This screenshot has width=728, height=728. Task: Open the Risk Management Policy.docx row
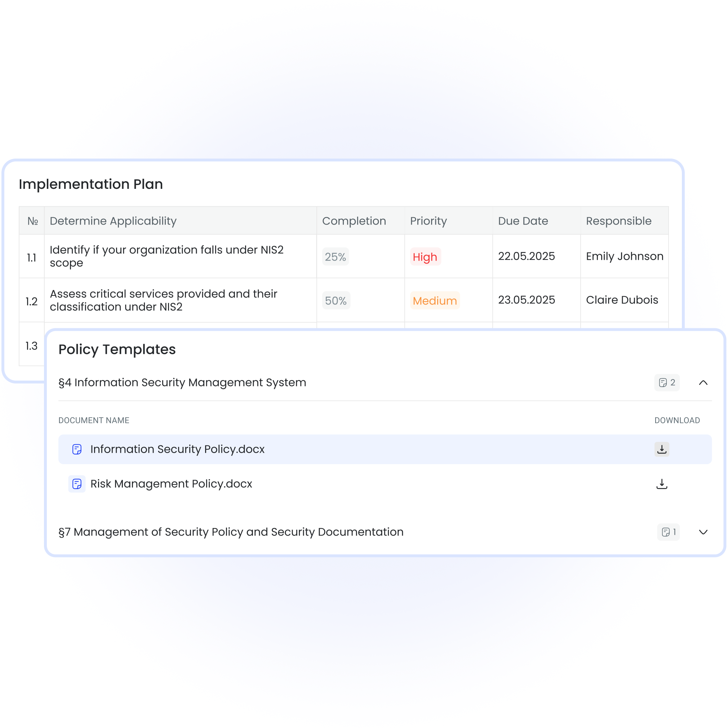[x=385, y=484]
